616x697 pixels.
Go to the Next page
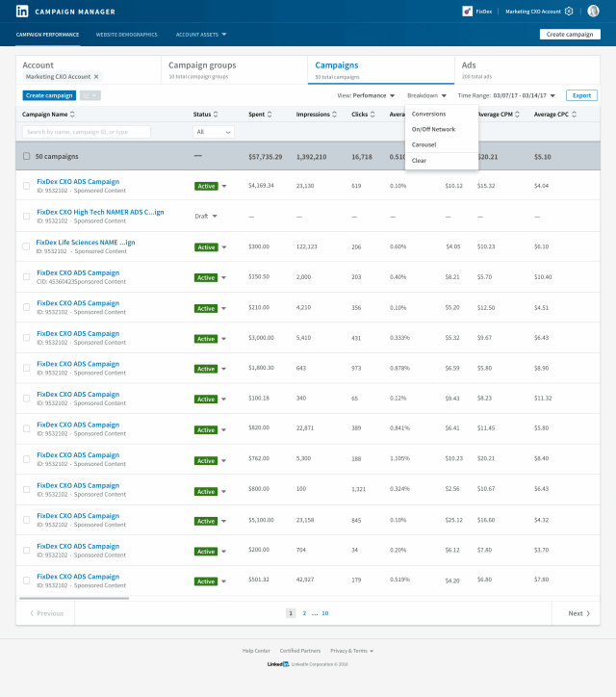click(578, 613)
